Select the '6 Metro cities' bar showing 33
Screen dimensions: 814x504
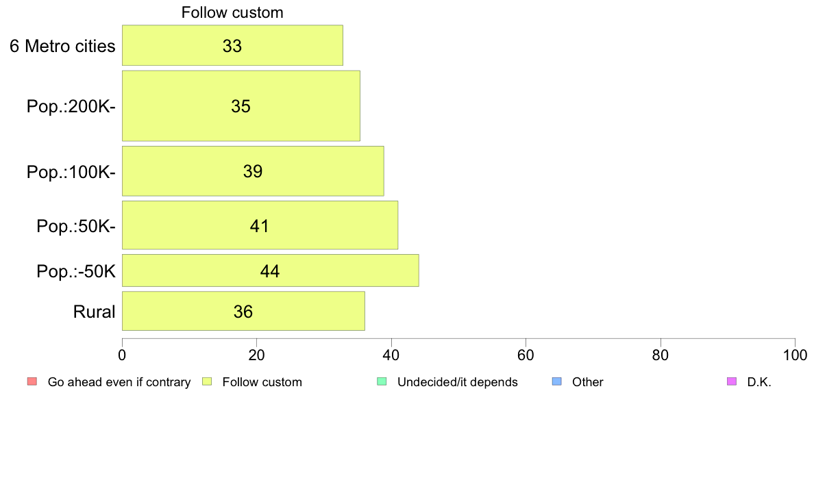(232, 45)
